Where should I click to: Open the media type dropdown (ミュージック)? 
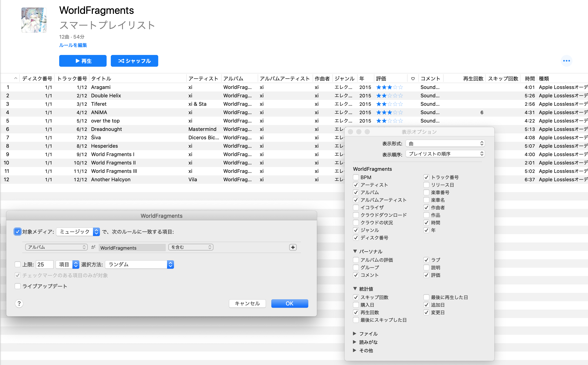(x=78, y=232)
